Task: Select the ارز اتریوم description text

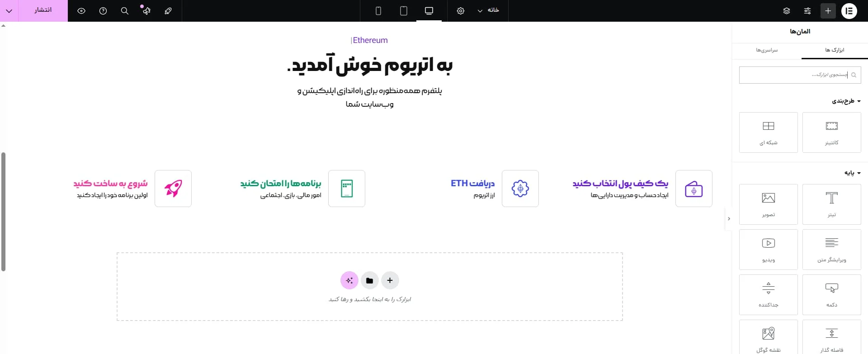Action: click(x=484, y=195)
